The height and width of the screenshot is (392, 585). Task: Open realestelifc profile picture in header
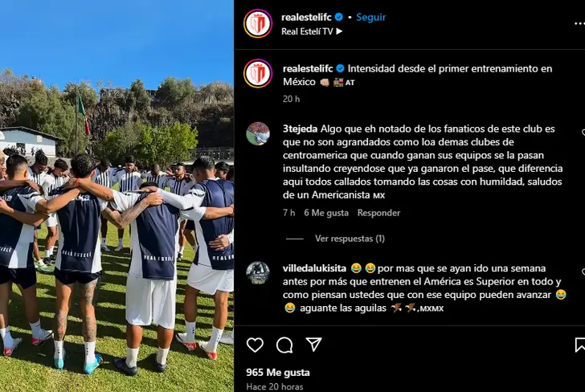[x=258, y=23]
